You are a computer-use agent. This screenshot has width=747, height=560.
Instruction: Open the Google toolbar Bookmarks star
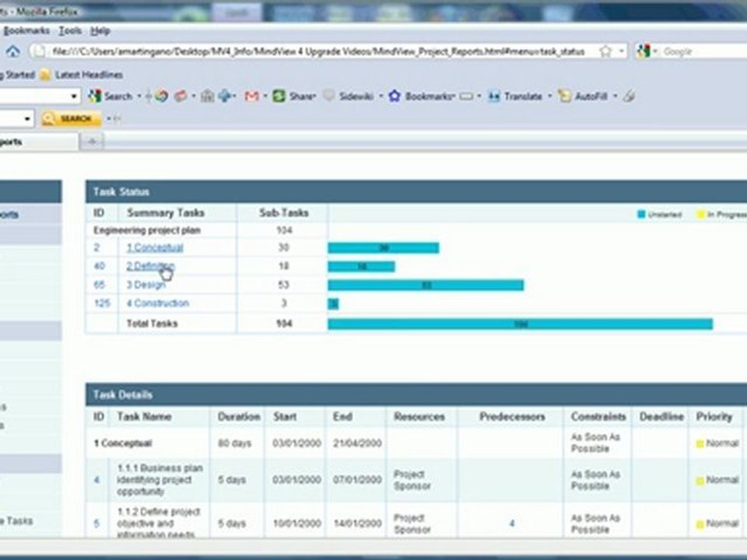coord(395,96)
